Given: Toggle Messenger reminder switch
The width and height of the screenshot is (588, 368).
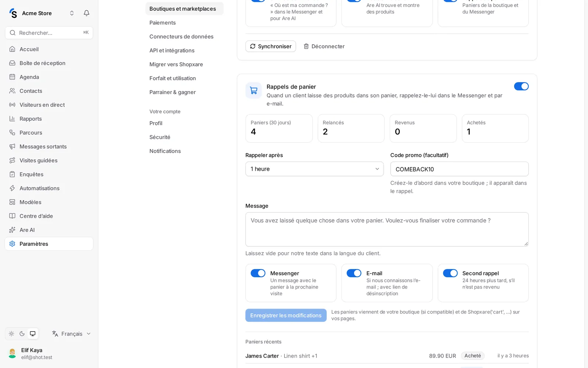Looking at the screenshot, I should click(258, 273).
